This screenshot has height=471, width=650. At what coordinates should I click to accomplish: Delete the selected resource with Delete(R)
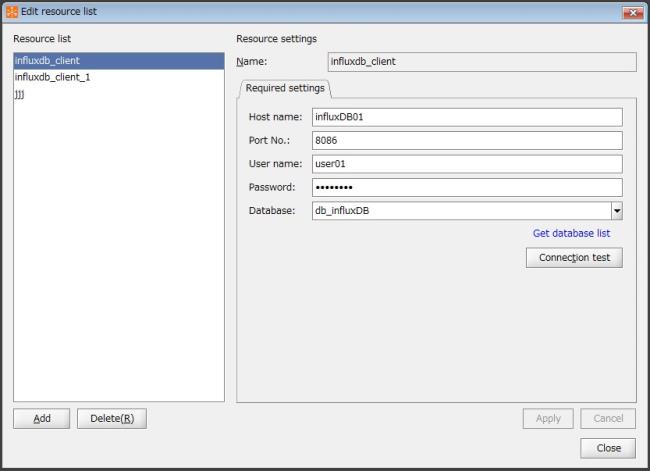(112, 418)
